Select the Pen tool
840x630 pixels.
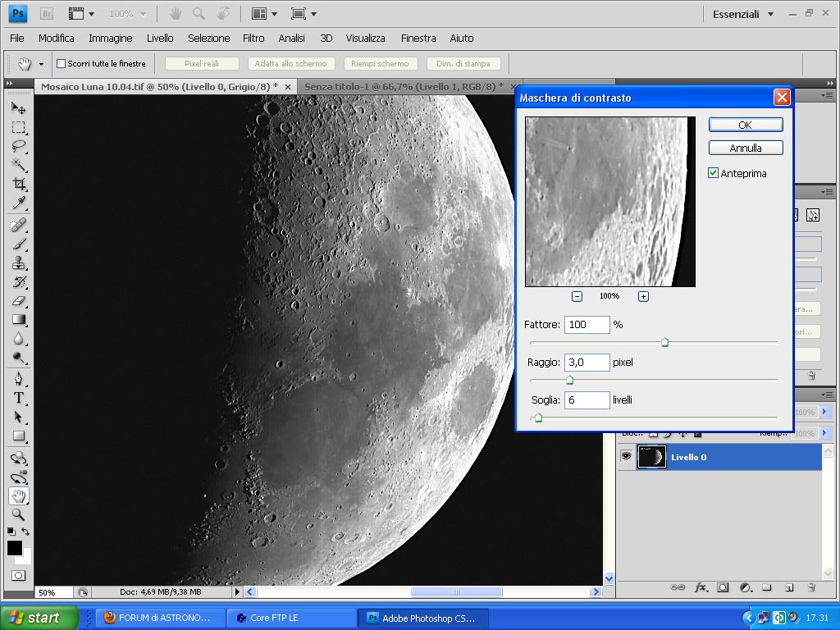tap(18, 379)
